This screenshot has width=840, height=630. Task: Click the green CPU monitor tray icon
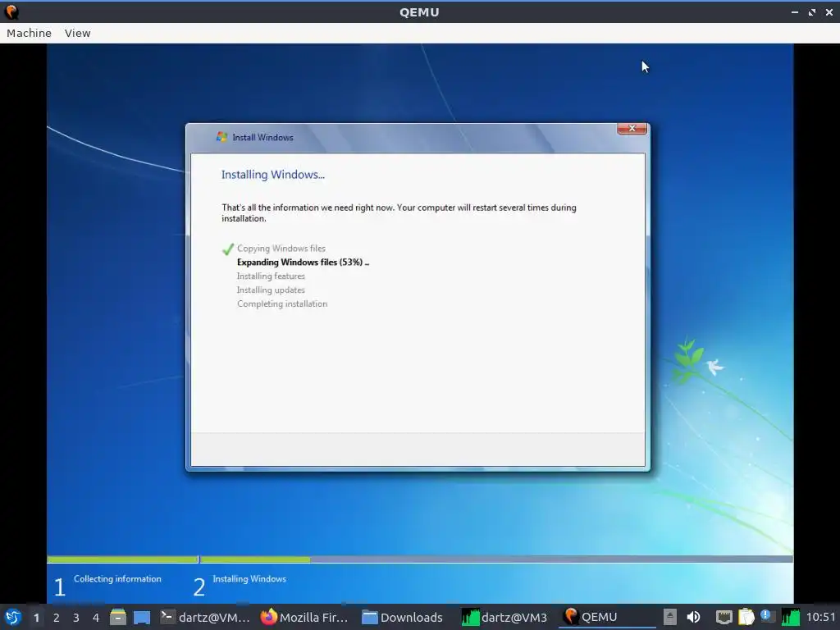[x=790, y=617]
